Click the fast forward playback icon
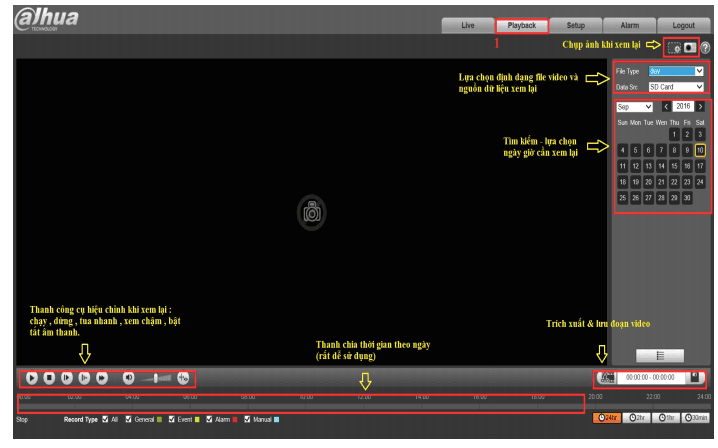 pyautogui.click(x=101, y=378)
